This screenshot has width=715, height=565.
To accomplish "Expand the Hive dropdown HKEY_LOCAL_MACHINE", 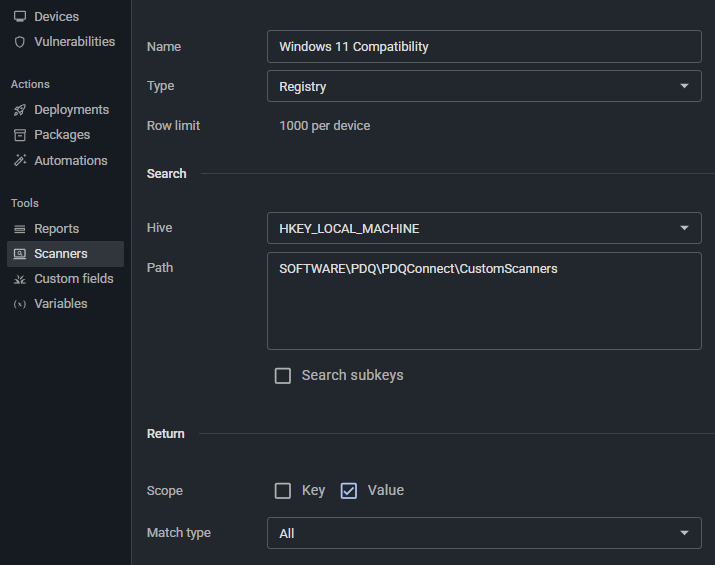I will coord(484,228).
